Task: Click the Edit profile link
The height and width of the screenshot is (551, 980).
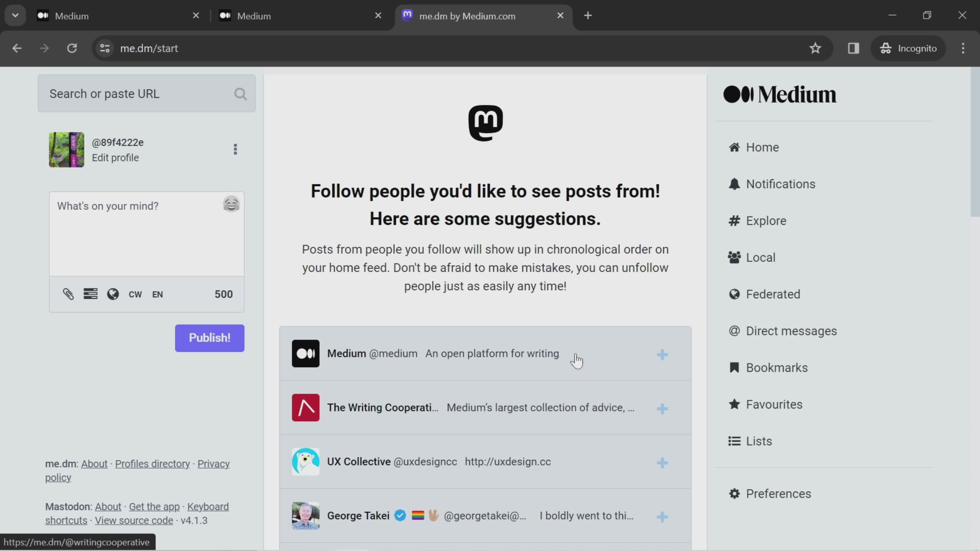Action: [x=115, y=158]
